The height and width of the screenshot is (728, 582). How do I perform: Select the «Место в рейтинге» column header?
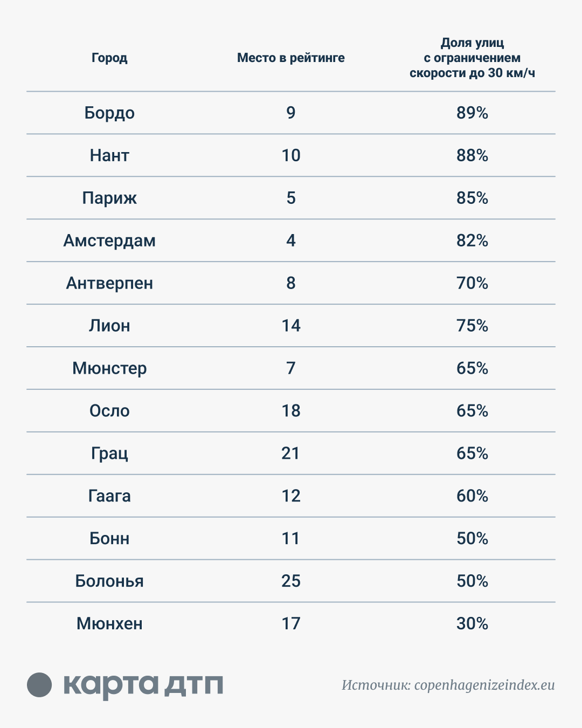(x=290, y=58)
